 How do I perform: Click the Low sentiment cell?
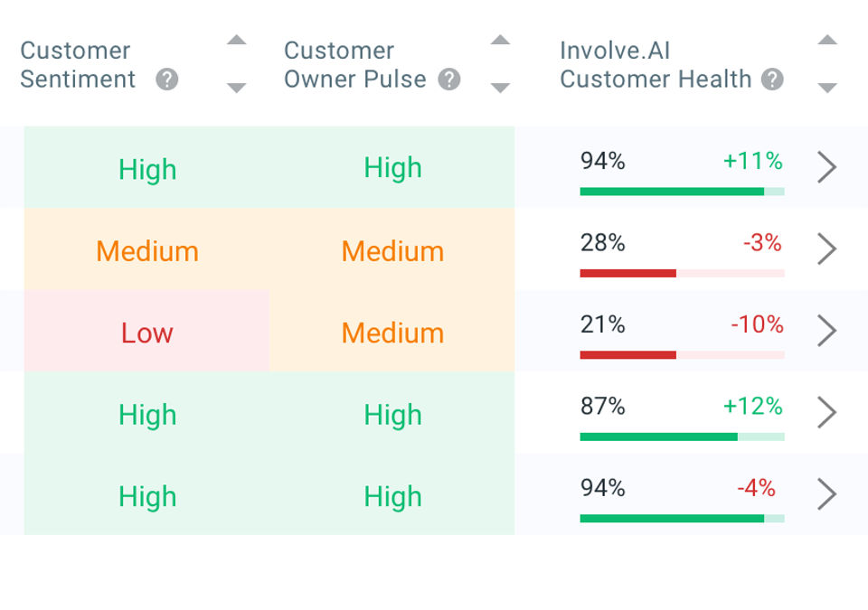click(x=146, y=332)
